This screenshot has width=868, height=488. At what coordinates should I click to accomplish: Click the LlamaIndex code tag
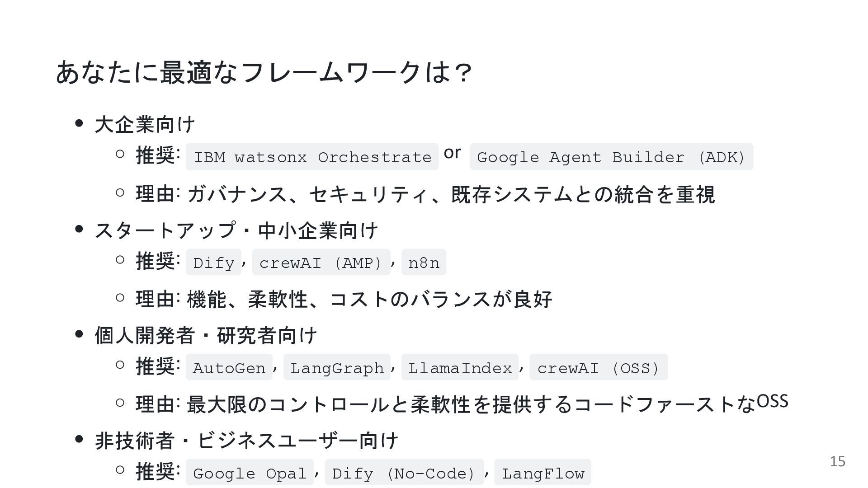460,367
